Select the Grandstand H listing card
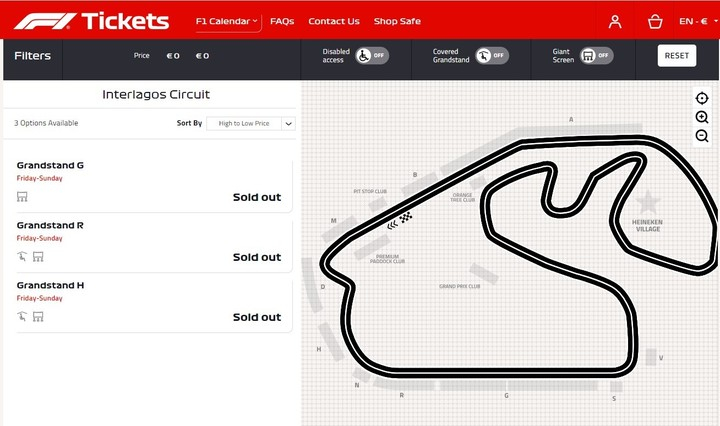Screen dimensions: 720x426 [x=154, y=305]
